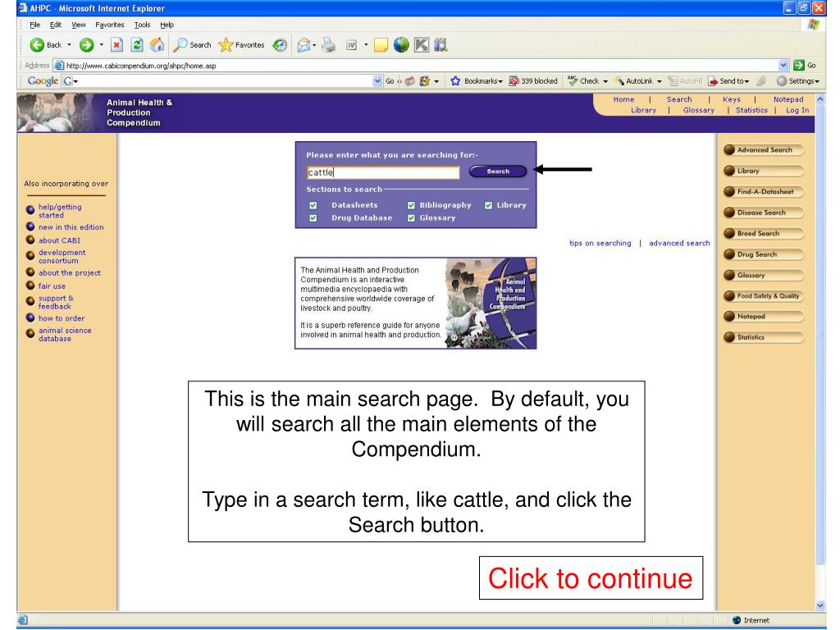Click the green Back arrow button
This screenshot has width=840, height=630.
click(37, 45)
